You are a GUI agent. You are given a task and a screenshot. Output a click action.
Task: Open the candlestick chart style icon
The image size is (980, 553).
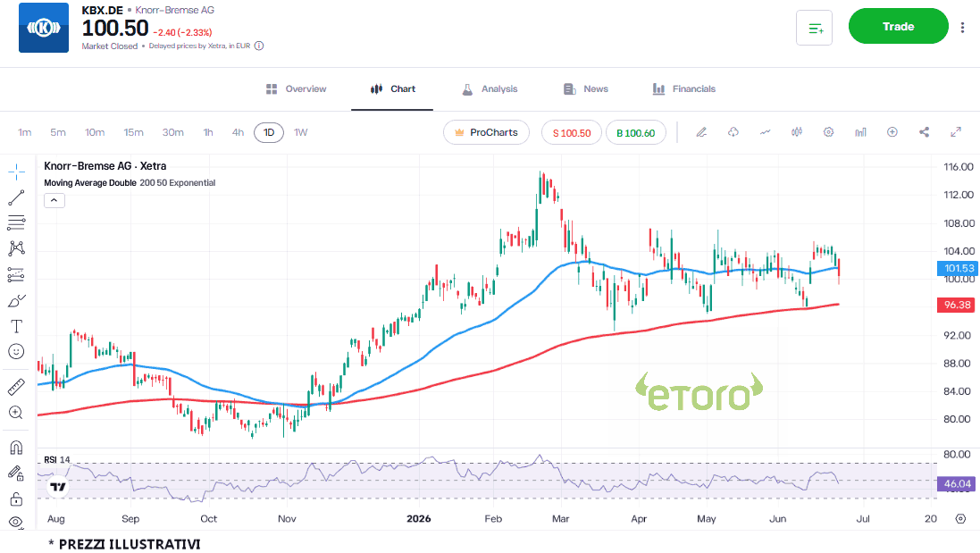pos(797,132)
